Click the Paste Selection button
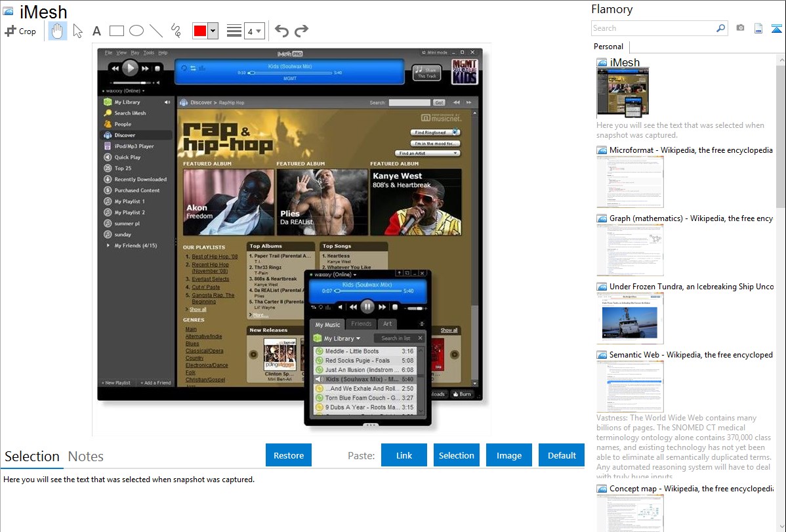The height and width of the screenshot is (532, 786). pyautogui.click(x=456, y=455)
